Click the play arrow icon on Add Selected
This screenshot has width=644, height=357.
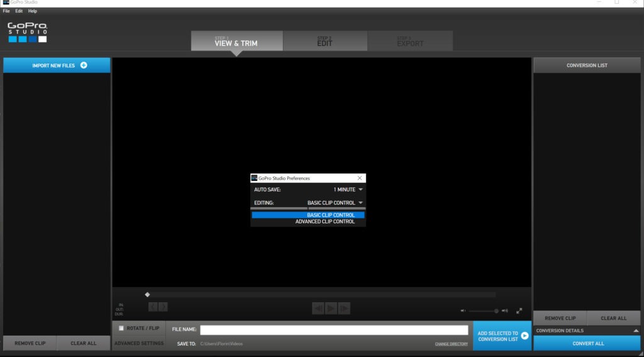(525, 336)
